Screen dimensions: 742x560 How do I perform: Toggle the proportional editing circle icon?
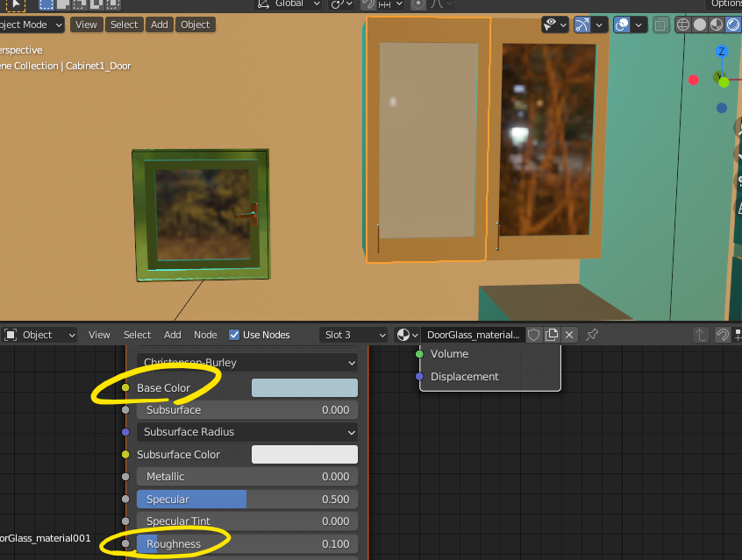tap(417, 4)
